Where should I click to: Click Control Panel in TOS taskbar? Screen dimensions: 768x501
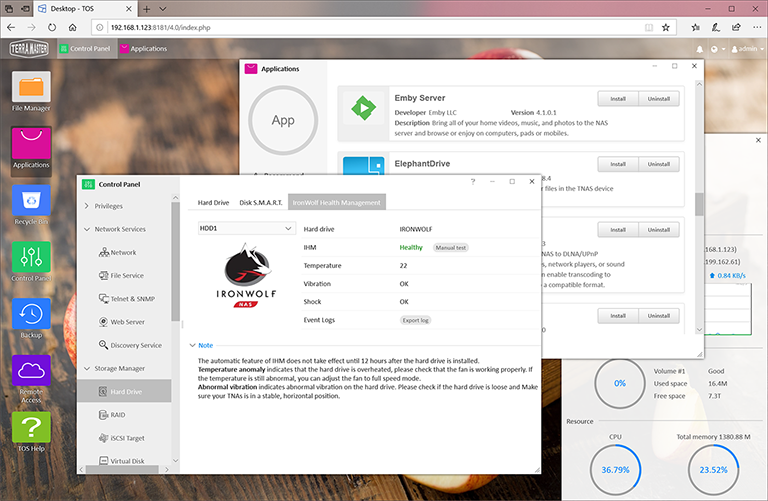[85, 48]
